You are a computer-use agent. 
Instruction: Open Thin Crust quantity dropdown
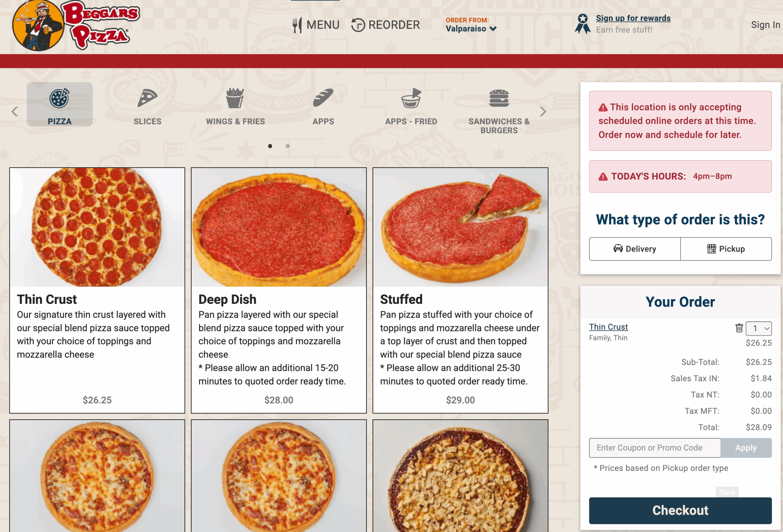pyautogui.click(x=759, y=328)
